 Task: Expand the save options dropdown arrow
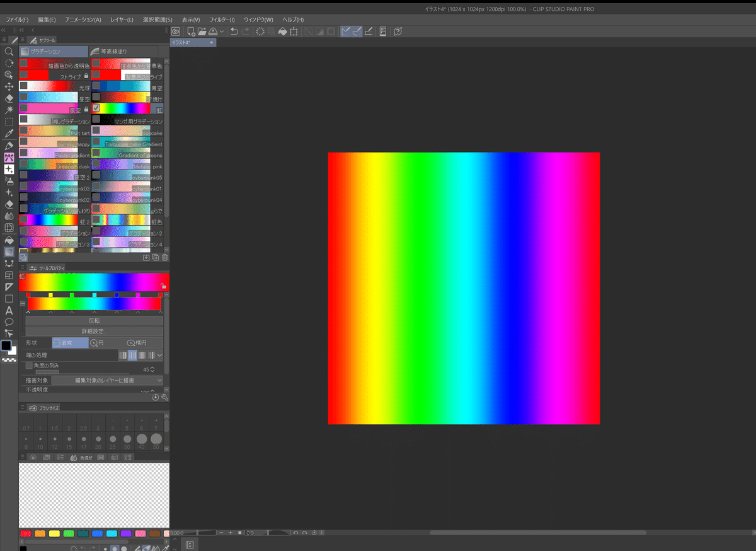(222, 32)
